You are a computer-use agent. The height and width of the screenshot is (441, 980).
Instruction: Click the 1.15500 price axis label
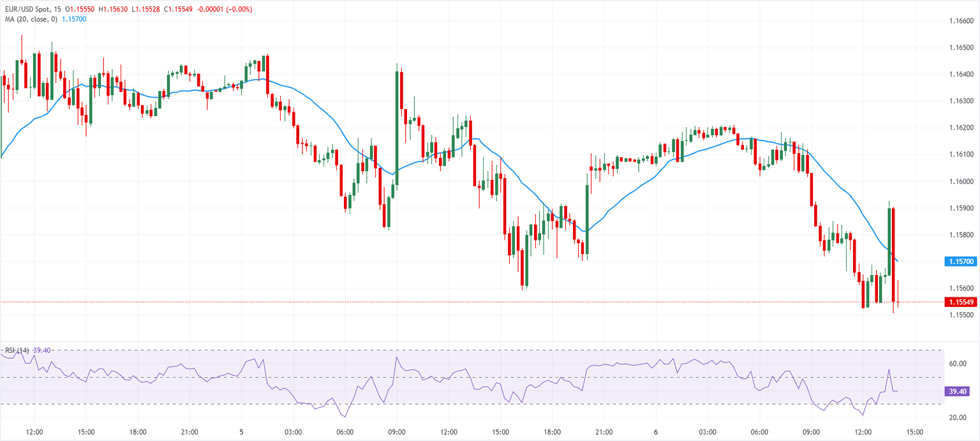[x=961, y=315]
